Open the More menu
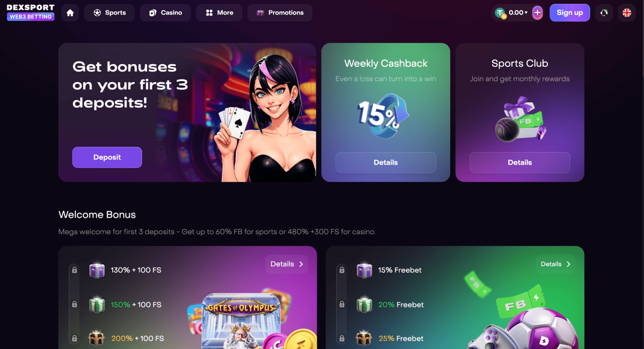The width and height of the screenshot is (644, 349). 219,13
